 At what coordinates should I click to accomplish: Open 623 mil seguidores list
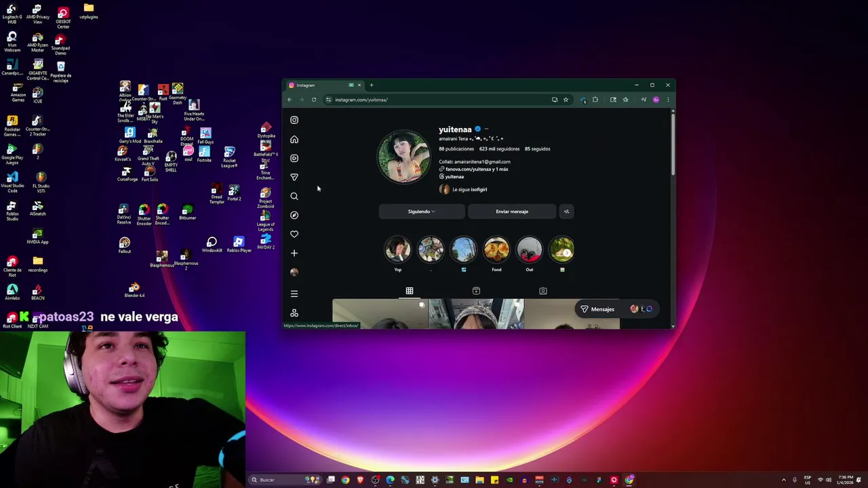tap(499, 149)
